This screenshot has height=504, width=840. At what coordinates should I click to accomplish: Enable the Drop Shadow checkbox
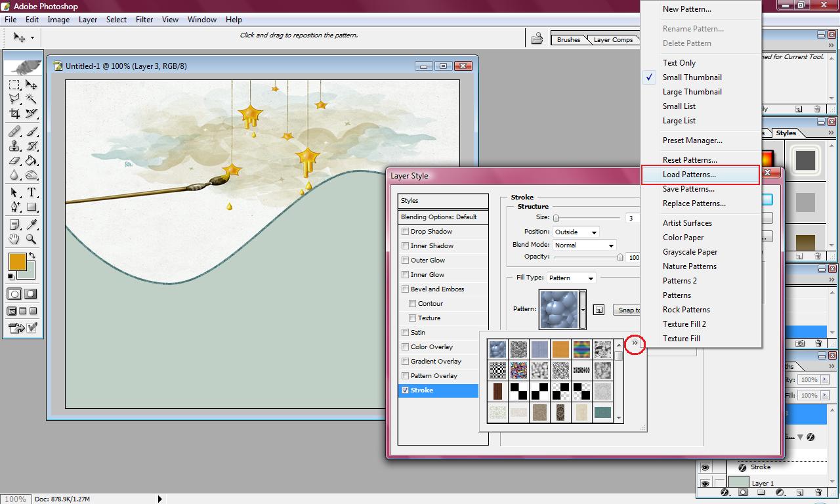tap(406, 232)
